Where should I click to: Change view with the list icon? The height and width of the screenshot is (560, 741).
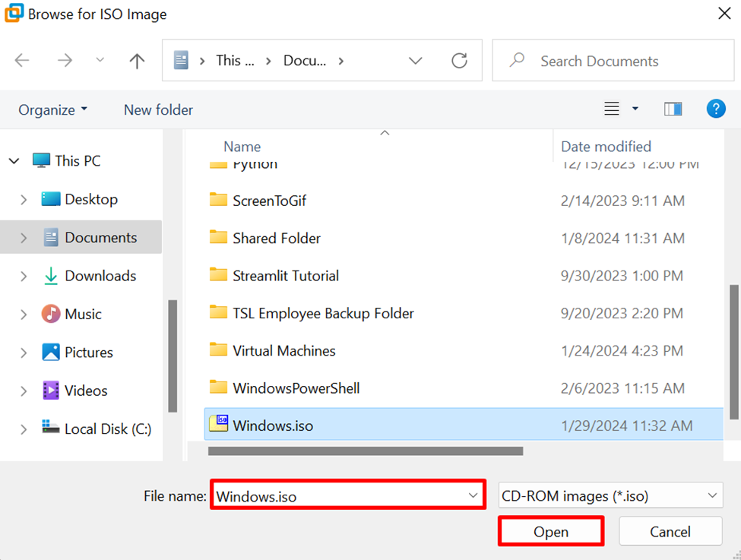612,109
